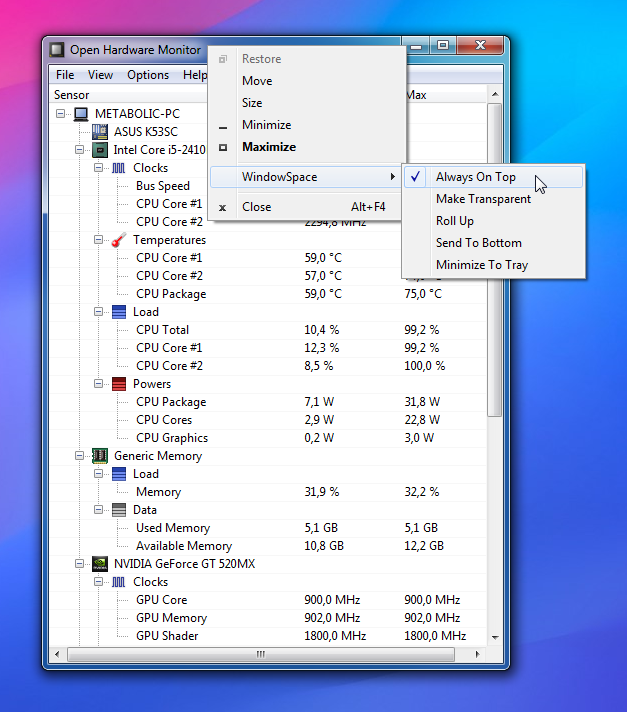Click the red Powers category icon
The image size is (627, 712).
[x=119, y=384]
